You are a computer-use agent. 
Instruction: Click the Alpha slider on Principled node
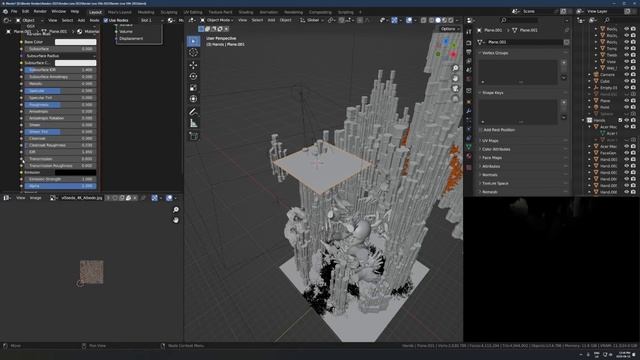point(60,186)
